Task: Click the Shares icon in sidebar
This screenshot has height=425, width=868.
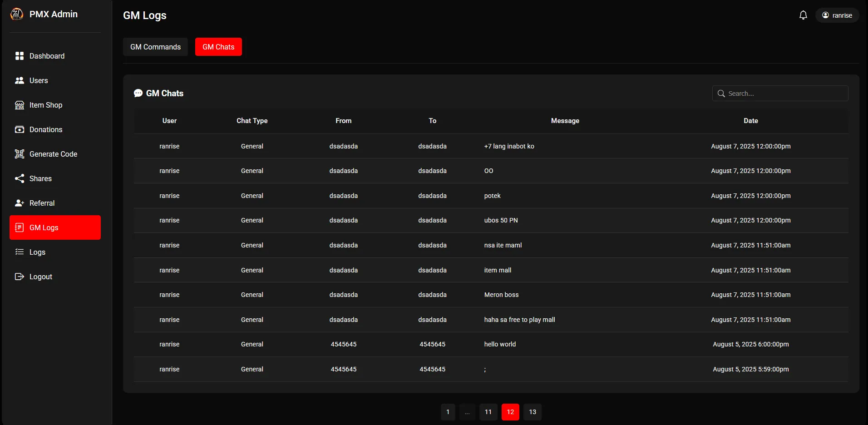Action: click(20, 178)
